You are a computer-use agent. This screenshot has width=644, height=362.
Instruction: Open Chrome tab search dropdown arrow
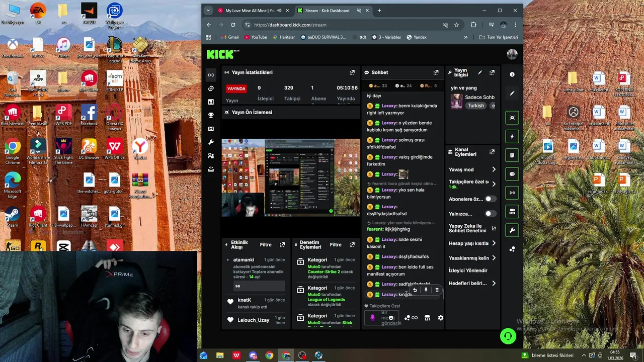coord(208,11)
